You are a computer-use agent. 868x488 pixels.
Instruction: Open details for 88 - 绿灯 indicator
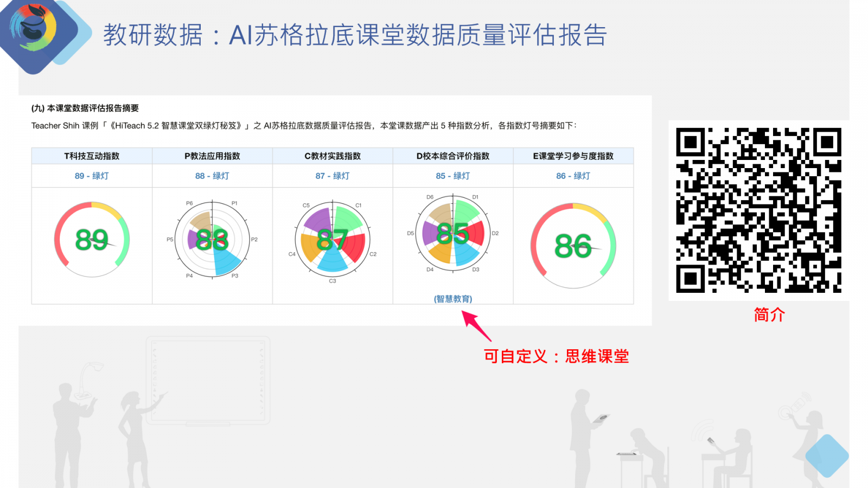click(211, 175)
